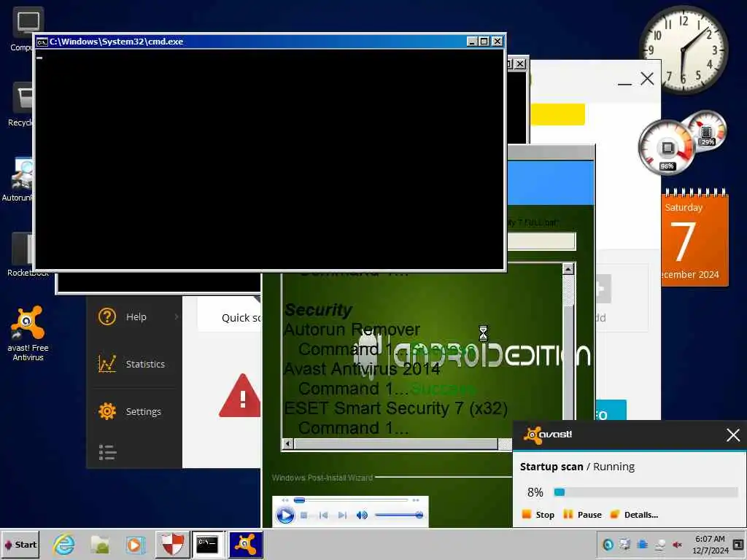
Task: Select 'ESET Smart Security 7 (x32)' log entry
Action: tap(396, 408)
